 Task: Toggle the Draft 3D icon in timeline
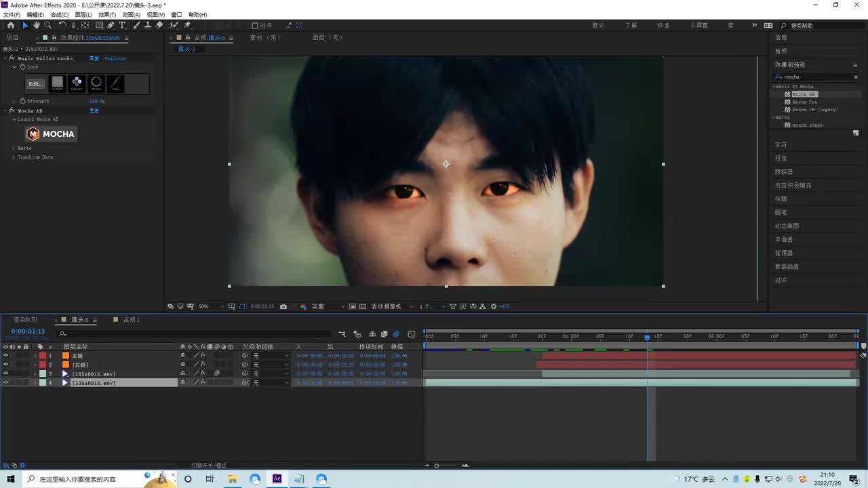(x=357, y=333)
